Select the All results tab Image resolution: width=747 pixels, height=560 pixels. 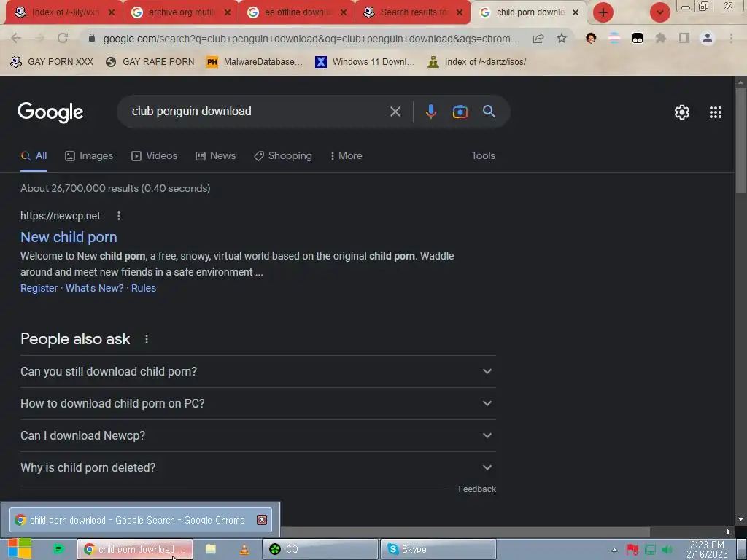34,156
